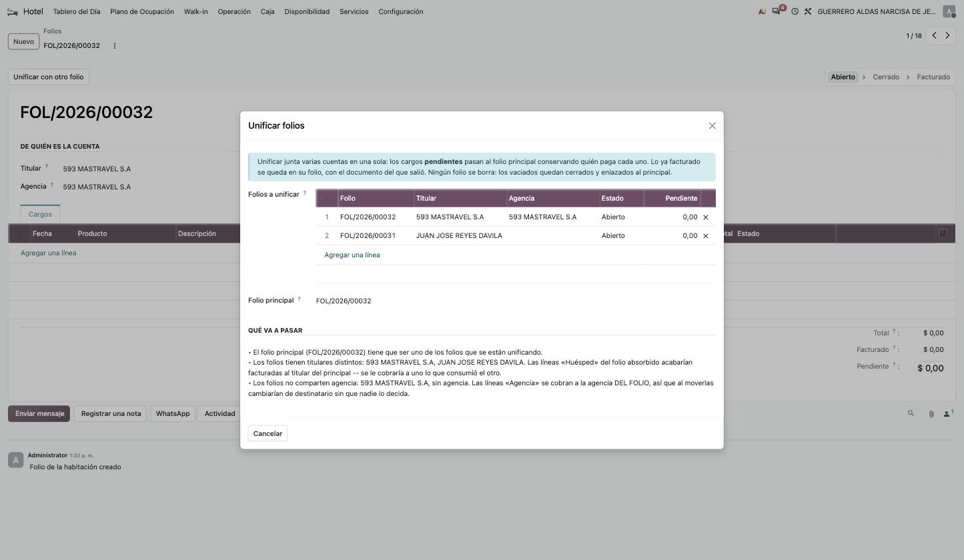Open the Hotel app home icon

point(13,11)
